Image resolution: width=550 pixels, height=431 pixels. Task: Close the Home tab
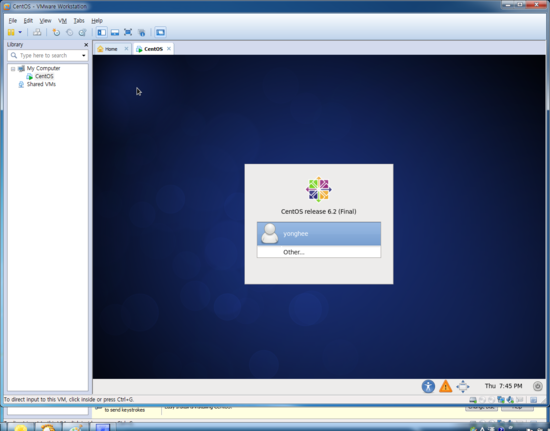coord(126,49)
